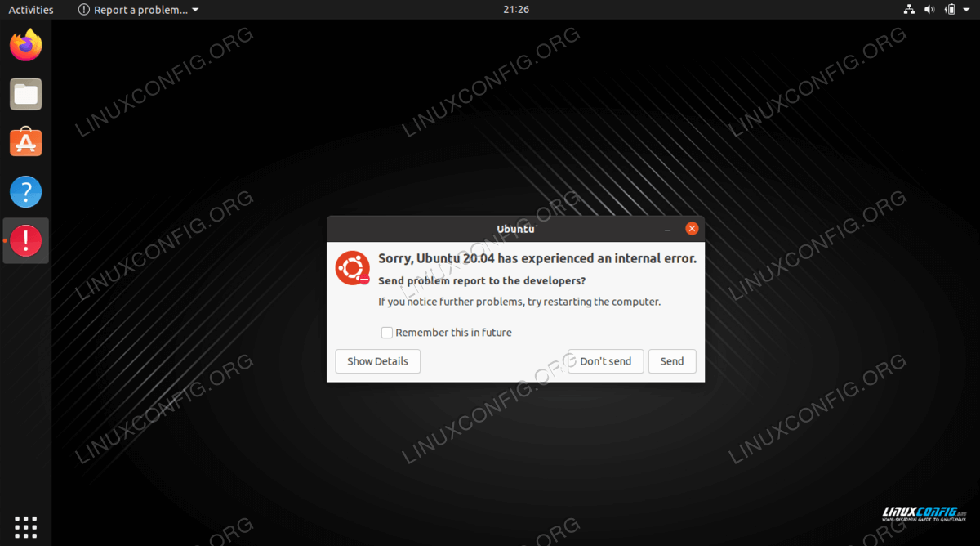Send the problem report

(x=672, y=361)
